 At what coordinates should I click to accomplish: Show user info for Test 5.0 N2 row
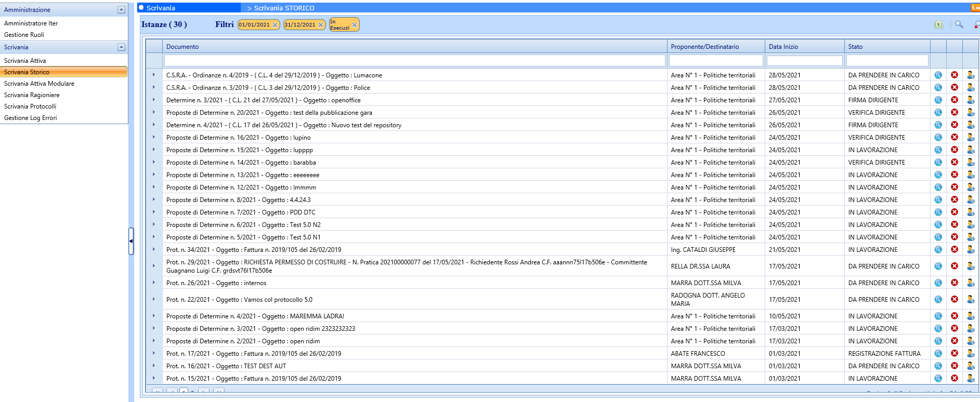point(971,224)
